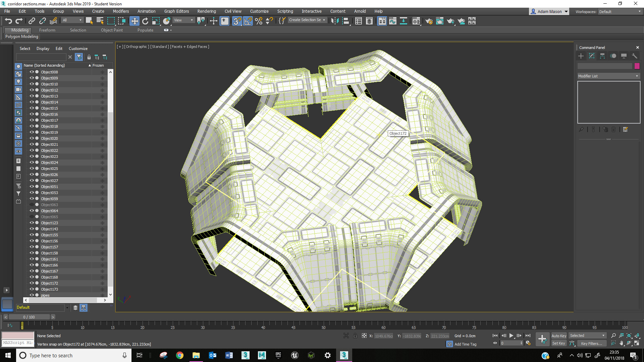Open the Hierarchy tab in Command Panel
Image resolution: width=644 pixels, height=362 pixels.
coord(602,56)
